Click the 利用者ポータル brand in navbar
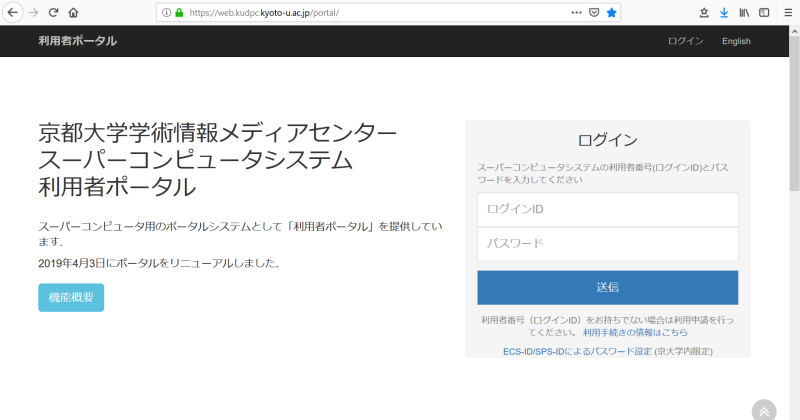The width and height of the screenshot is (800, 420). [78, 41]
